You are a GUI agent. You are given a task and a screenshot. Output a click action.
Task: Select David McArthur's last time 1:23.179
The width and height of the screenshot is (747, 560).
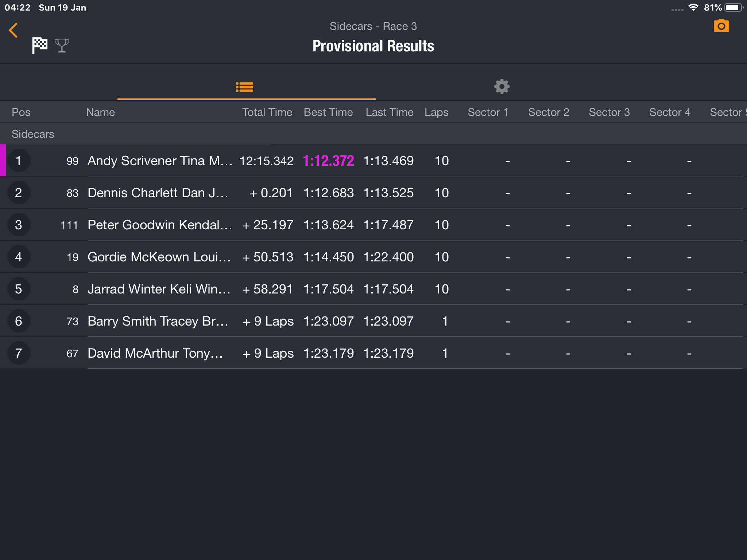(388, 353)
